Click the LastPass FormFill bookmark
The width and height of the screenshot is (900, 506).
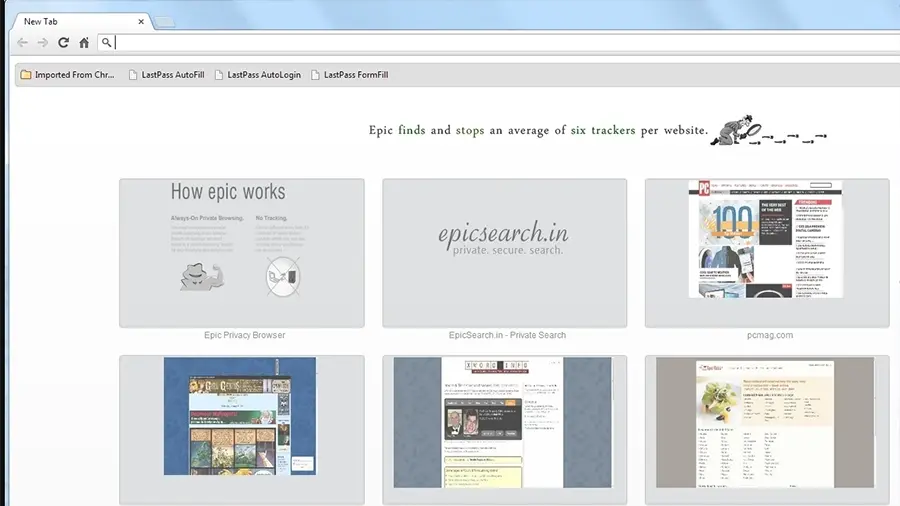(x=350, y=75)
